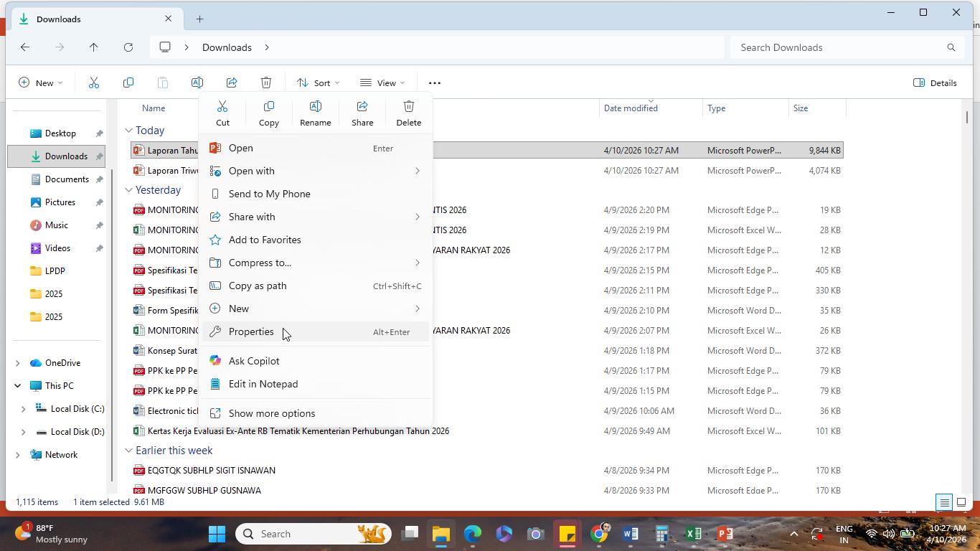Expand the Local Disk (C:) node
980x551 pixels.
pyautogui.click(x=23, y=409)
